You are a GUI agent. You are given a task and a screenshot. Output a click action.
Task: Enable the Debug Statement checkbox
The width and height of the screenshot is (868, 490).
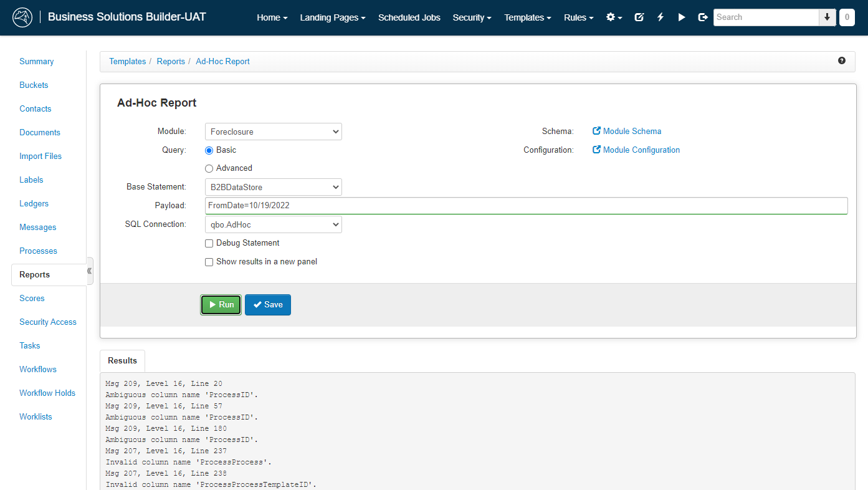click(209, 243)
